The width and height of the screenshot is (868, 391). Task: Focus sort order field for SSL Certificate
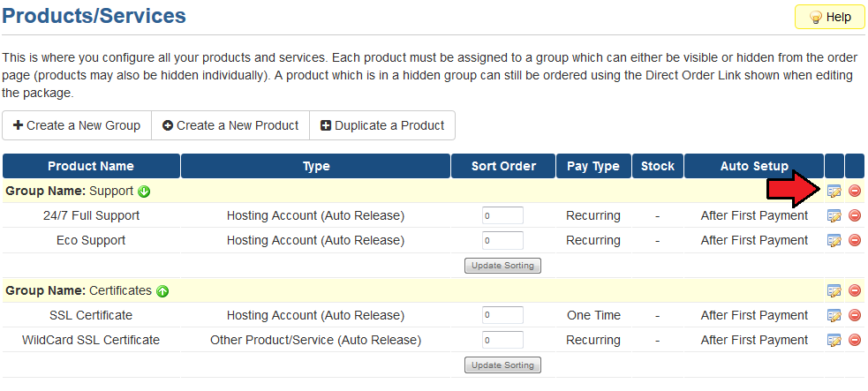click(502, 315)
